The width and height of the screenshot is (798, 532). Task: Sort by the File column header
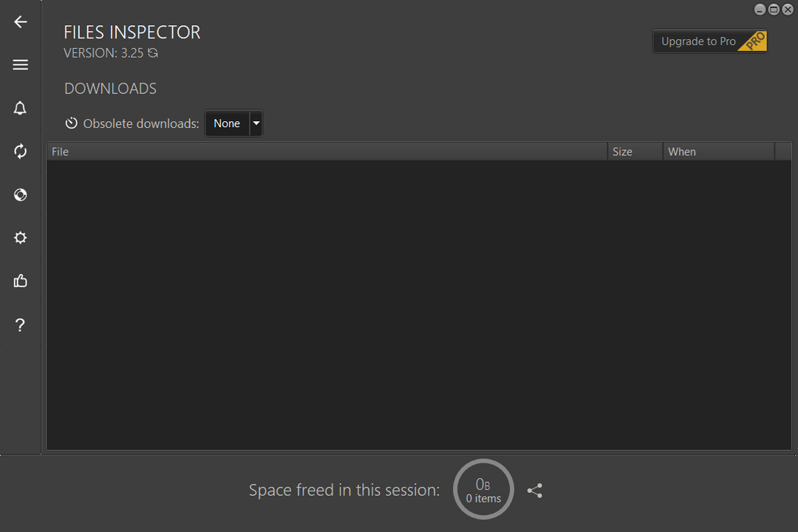327,151
